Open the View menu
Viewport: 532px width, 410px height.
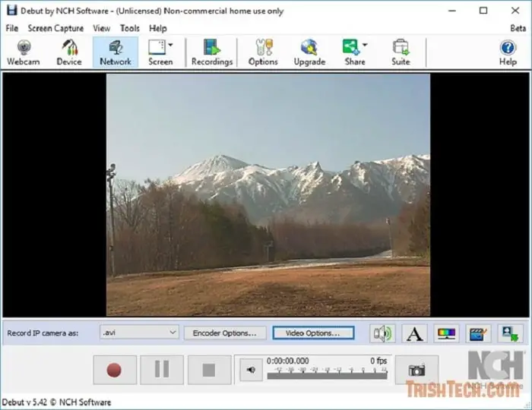(x=101, y=28)
